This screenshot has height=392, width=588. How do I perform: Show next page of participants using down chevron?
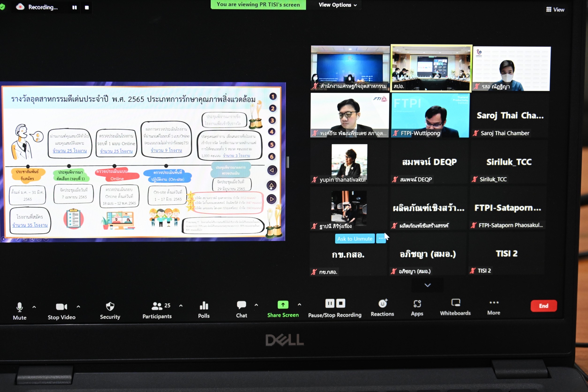(x=427, y=285)
